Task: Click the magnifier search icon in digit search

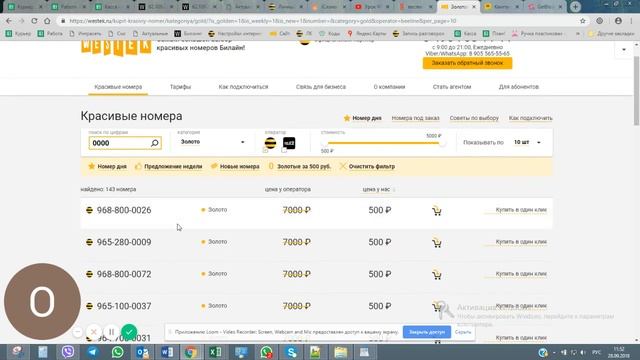Action: point(155,143)
